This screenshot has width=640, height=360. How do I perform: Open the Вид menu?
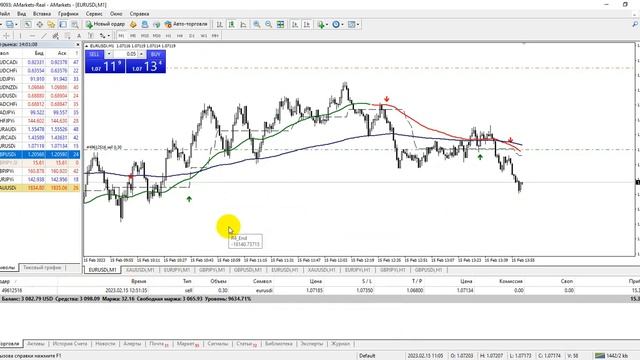coord(22,13)
